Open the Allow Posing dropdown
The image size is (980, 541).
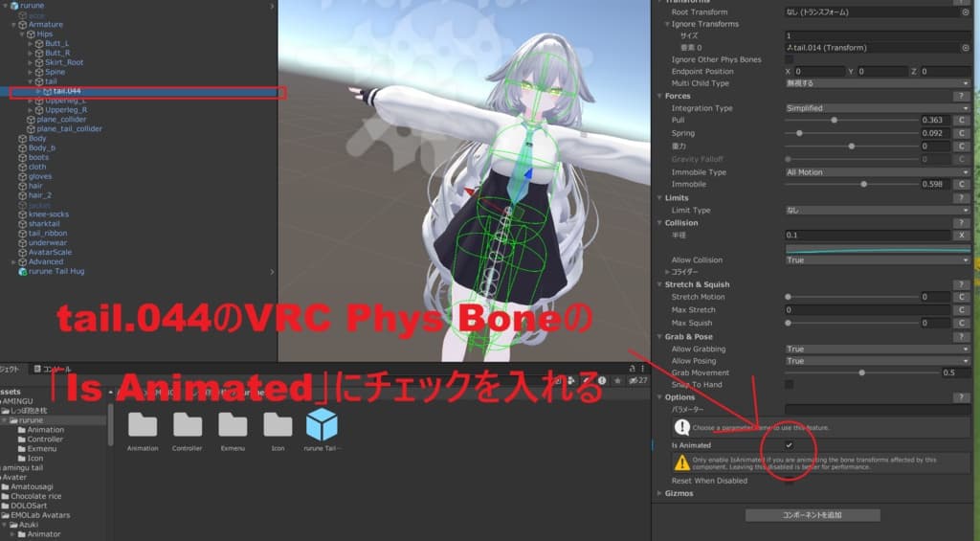(878, 361)
